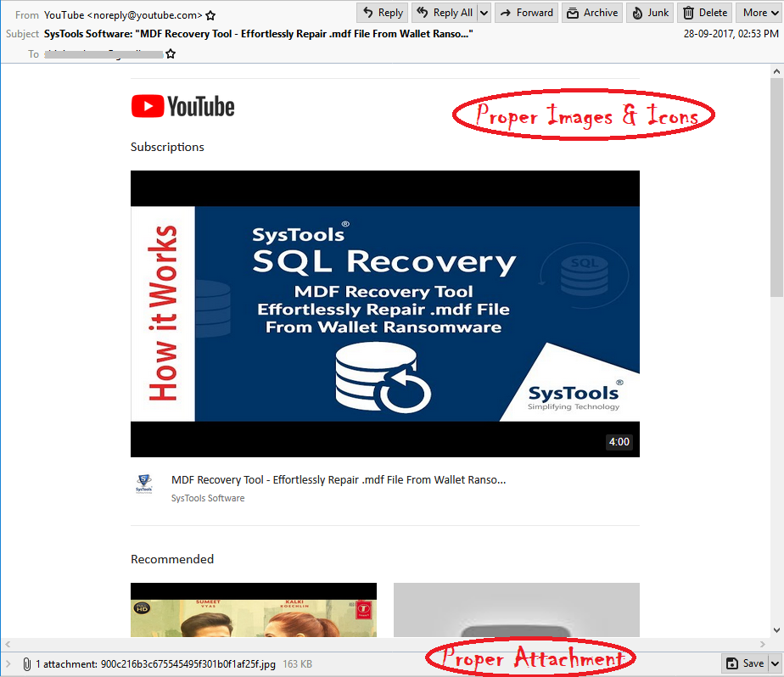This screenshot has width=784, height=677.
Task: Select the attachment 900c216b...jpg file name
Action: tap(188, 664)
